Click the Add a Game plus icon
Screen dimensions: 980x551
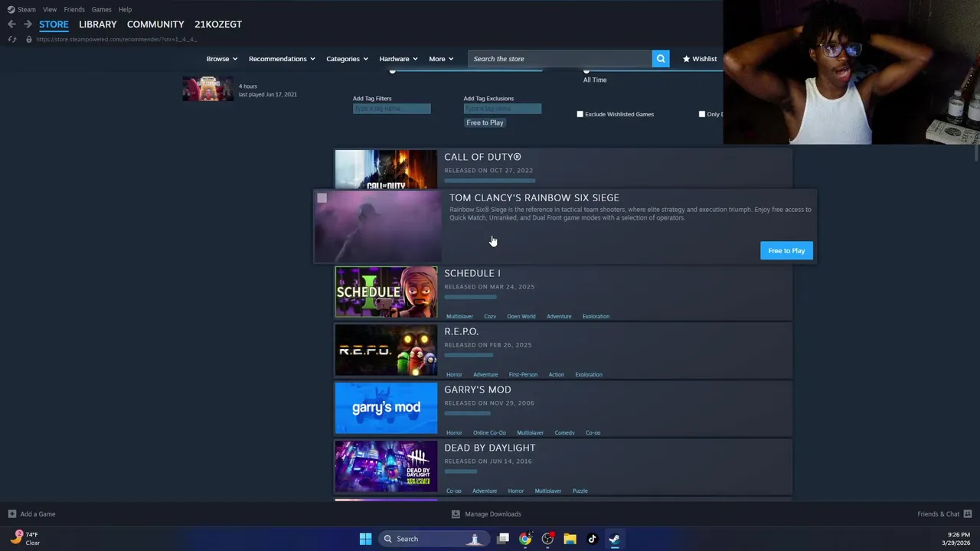tap(11, 514)
